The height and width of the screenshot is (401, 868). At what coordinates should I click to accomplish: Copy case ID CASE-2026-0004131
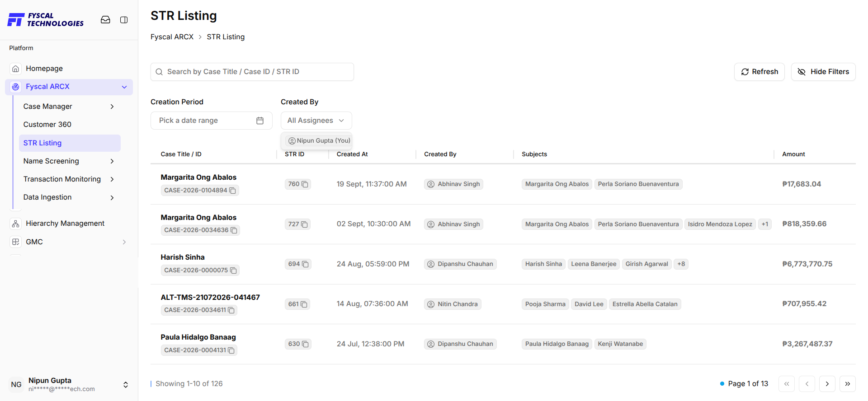click(x=231, y=350)
